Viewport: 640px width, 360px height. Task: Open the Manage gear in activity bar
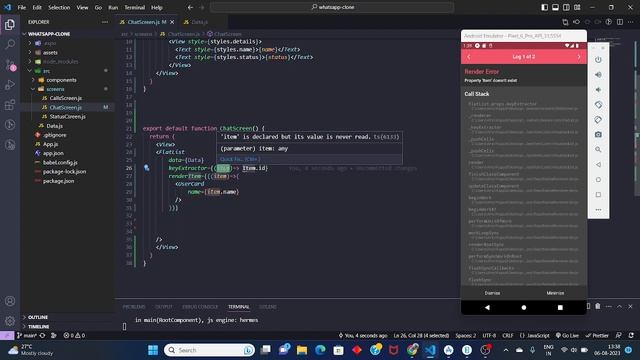pyautogui.click(x=10, y=321)
